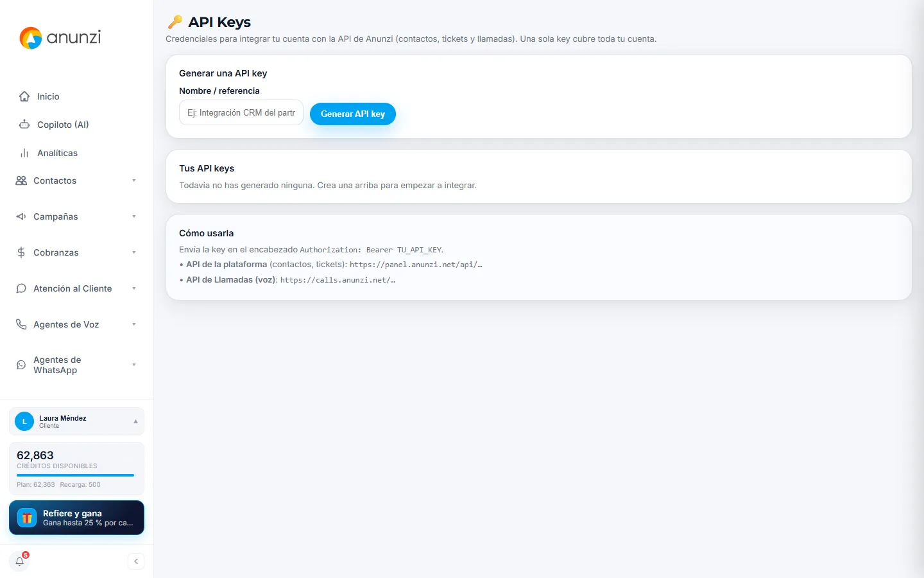This screenshot has width=924, height=578.
Task: Click the Analíticas bar chart icon
Action: [x=24, y=153]
